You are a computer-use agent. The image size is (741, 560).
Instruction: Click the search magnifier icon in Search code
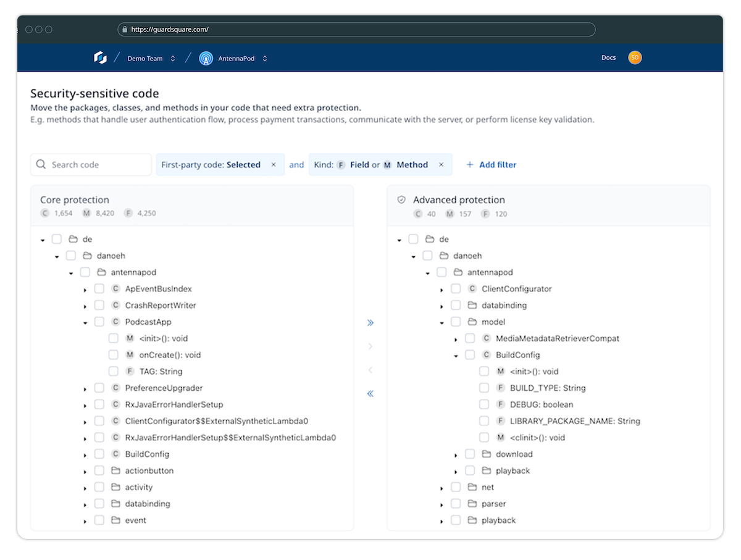(41, 164)
